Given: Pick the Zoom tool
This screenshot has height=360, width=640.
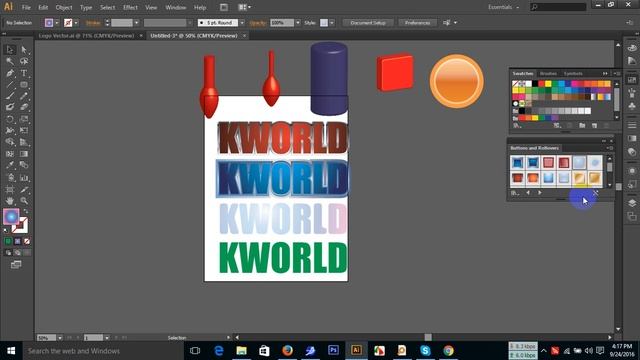Looking at the screenshot, I should [24, 201].
